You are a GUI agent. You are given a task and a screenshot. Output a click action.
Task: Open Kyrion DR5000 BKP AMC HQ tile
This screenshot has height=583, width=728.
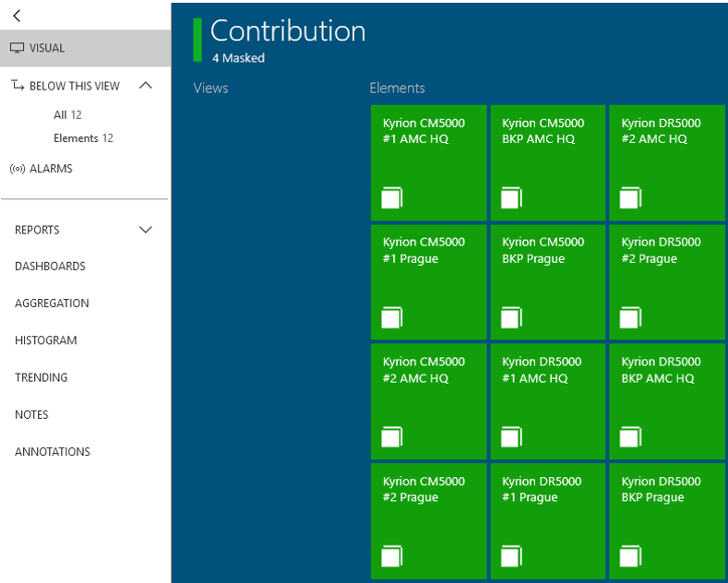(x=667, y=401)
